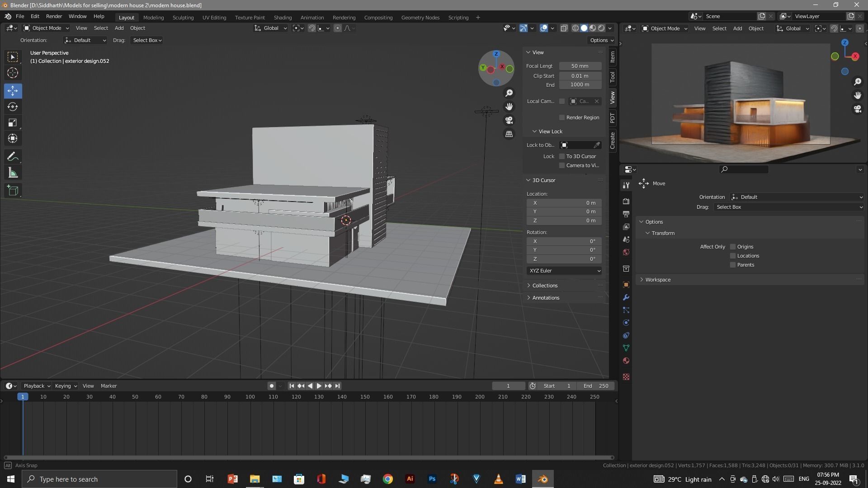Viewport: 868px width, 488px height.
Task: Open the XYZ Euler rotation mode dropdown
Action: (x=564, y=271)
